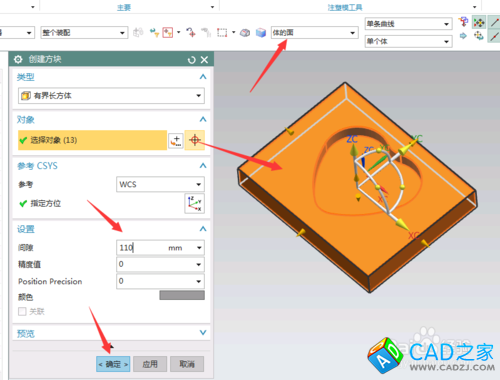Open the WCS reference dropdown

(160, 185)
